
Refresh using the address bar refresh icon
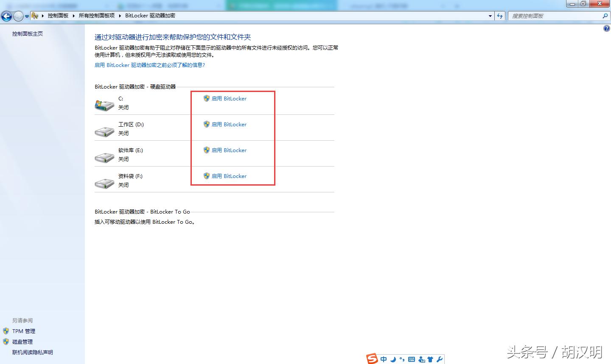[500, 16]
